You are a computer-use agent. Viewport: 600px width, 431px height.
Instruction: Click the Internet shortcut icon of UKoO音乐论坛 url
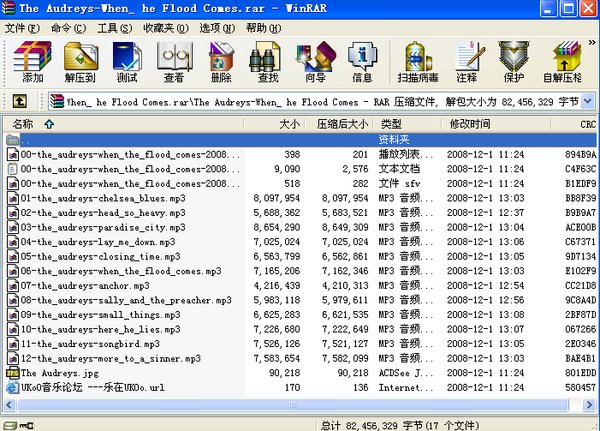(13, 387)
